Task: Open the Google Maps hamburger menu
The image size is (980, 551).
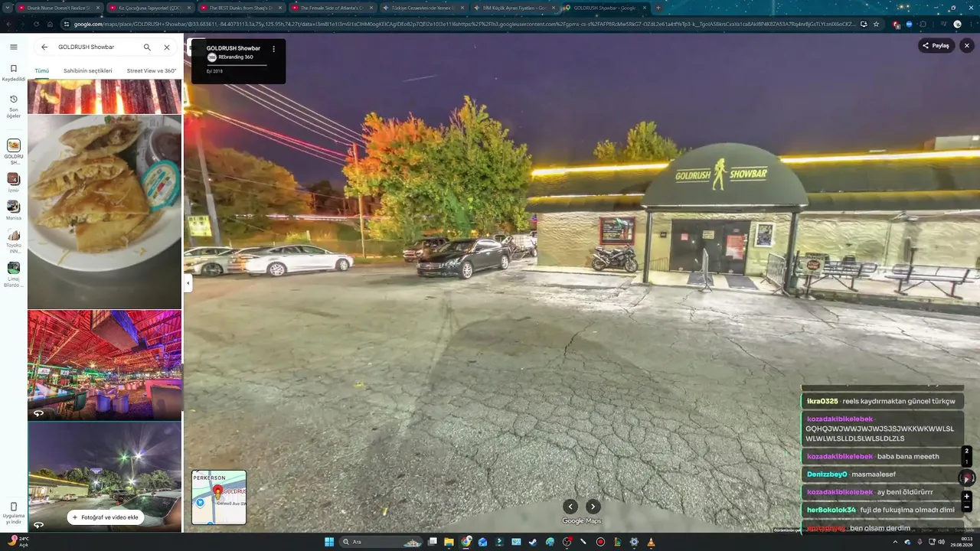Action: (x=14, y=47)
